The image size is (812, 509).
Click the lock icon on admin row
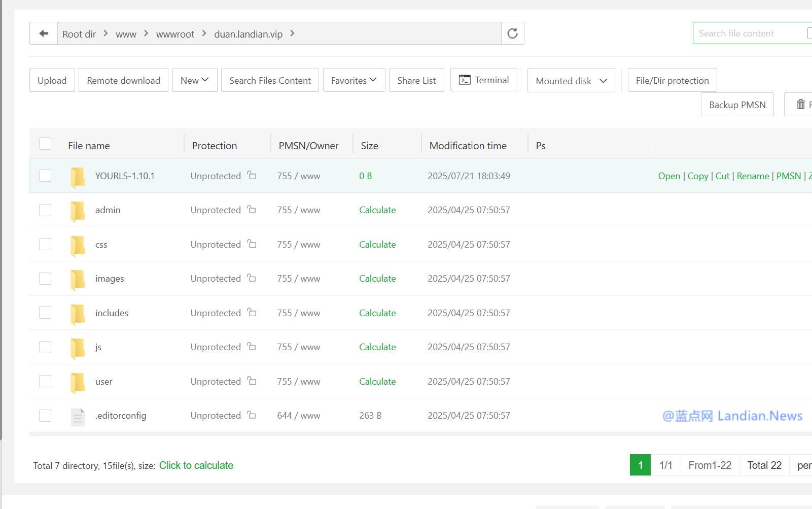[252, 210]
